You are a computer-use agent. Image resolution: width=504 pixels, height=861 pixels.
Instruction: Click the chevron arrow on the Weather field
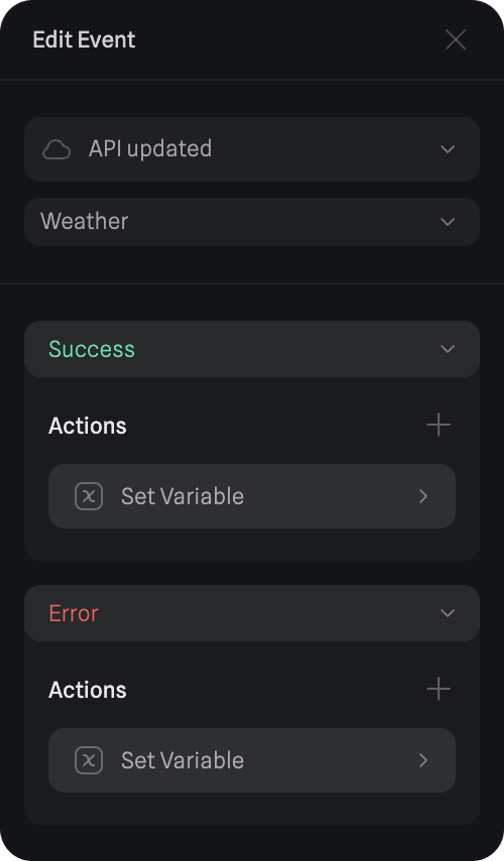(447, 222)
